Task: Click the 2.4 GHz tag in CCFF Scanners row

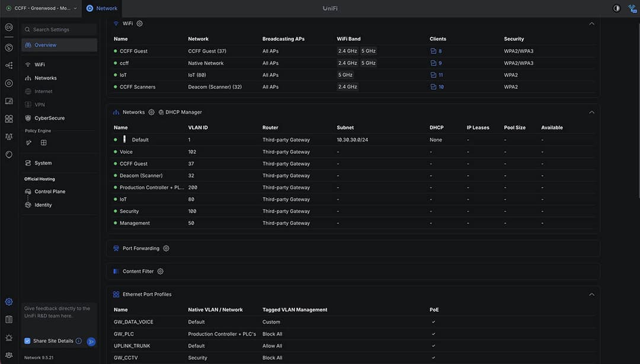Action: click(347, 87)
